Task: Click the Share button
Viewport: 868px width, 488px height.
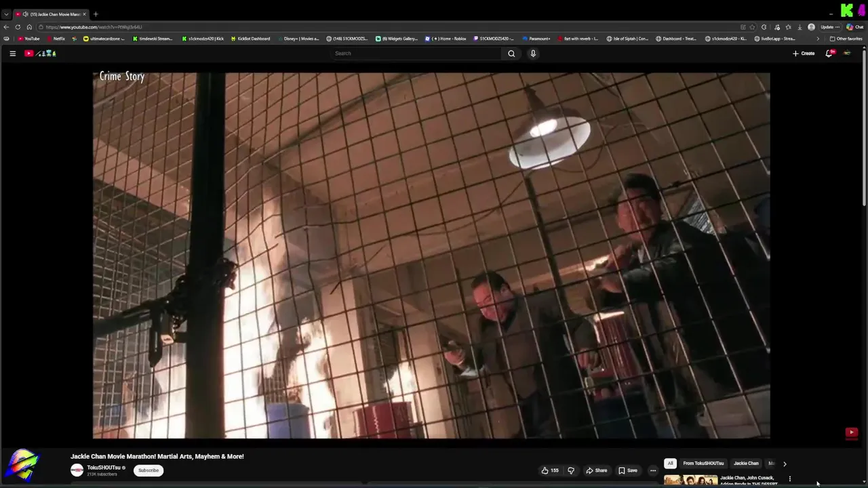Action: point(597,470)
